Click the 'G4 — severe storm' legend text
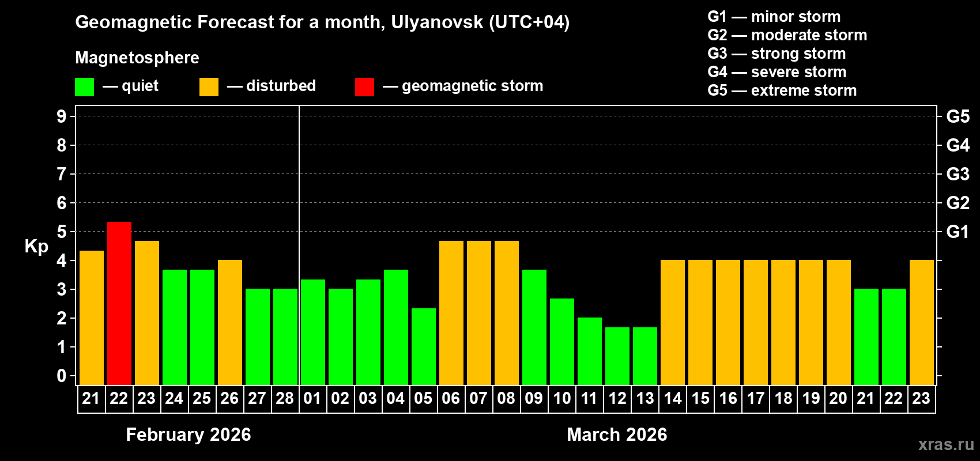 point(777,72)
